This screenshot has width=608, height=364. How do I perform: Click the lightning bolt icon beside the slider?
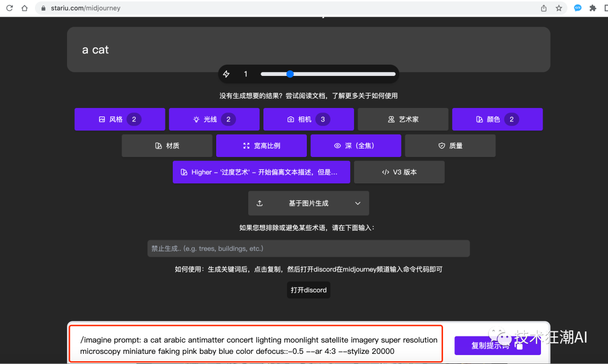coord(226,74)
